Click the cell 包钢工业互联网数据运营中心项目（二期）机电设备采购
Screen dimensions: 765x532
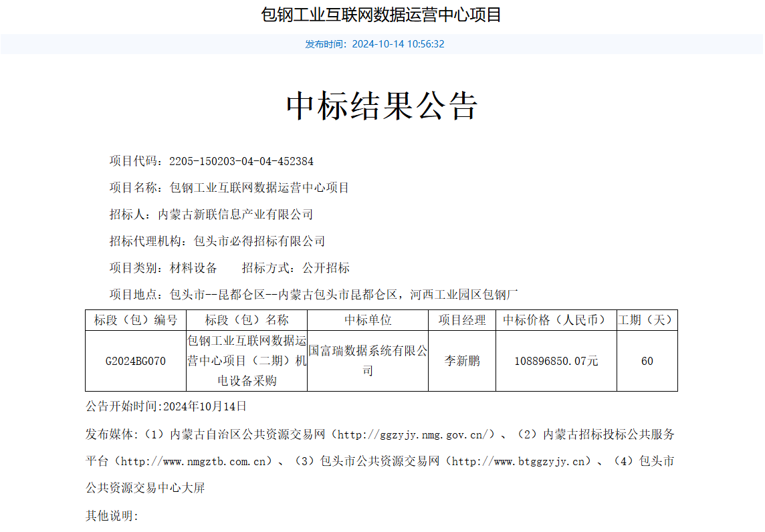[x=247, y=361]
